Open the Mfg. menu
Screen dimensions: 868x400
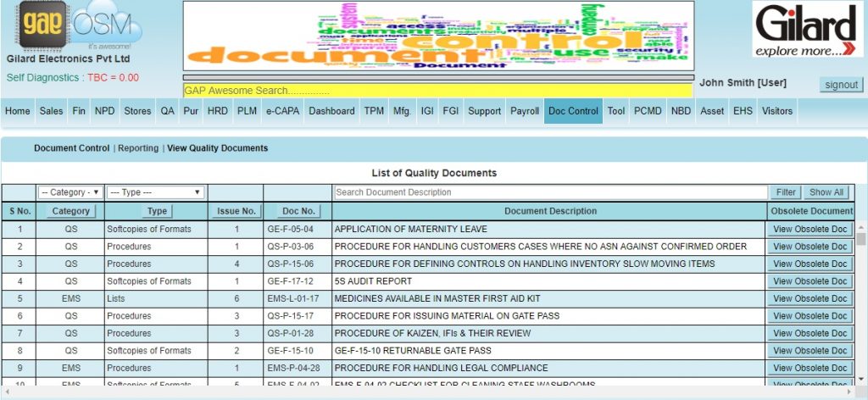403,111
